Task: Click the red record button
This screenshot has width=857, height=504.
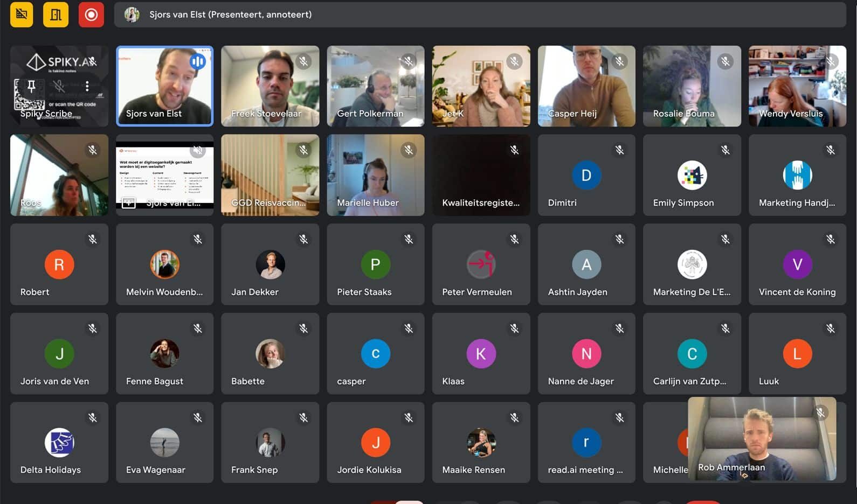Action: coord(91,15)
